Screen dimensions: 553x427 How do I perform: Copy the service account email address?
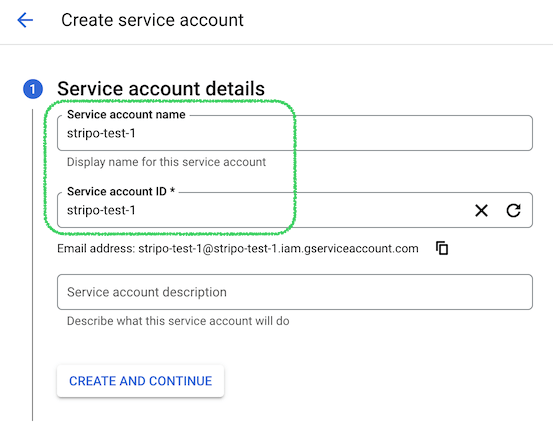442,248
